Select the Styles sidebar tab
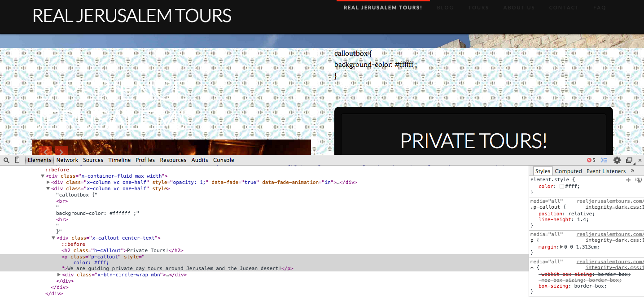 (543, 171)
